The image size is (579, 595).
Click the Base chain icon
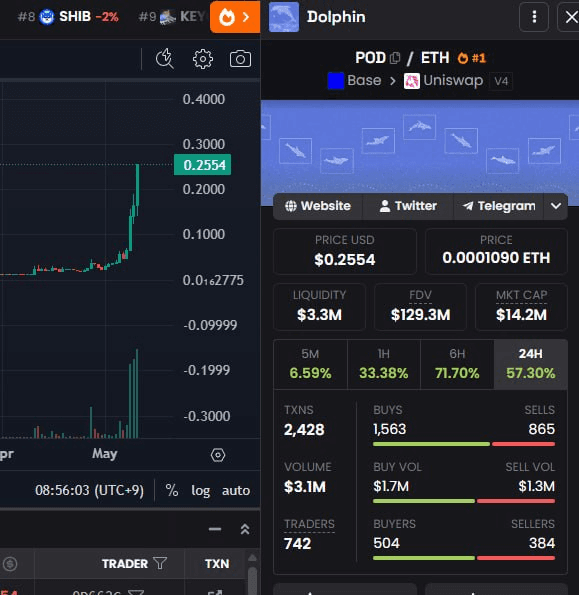(x=336, y=80)
